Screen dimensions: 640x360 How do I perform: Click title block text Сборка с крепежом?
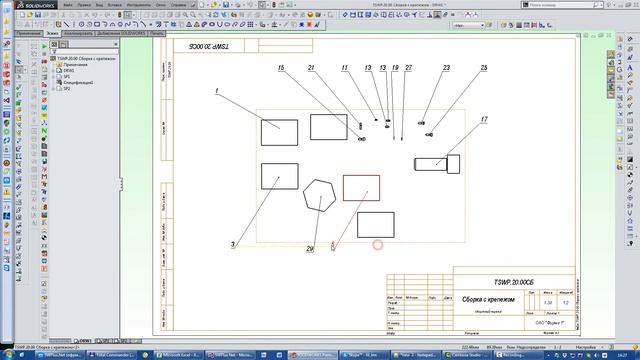pos(488,300)
